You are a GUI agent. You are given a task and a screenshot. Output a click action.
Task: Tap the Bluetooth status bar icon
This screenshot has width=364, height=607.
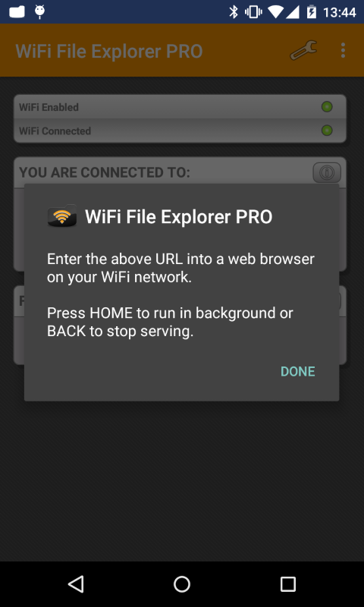(x=234, y=12)
